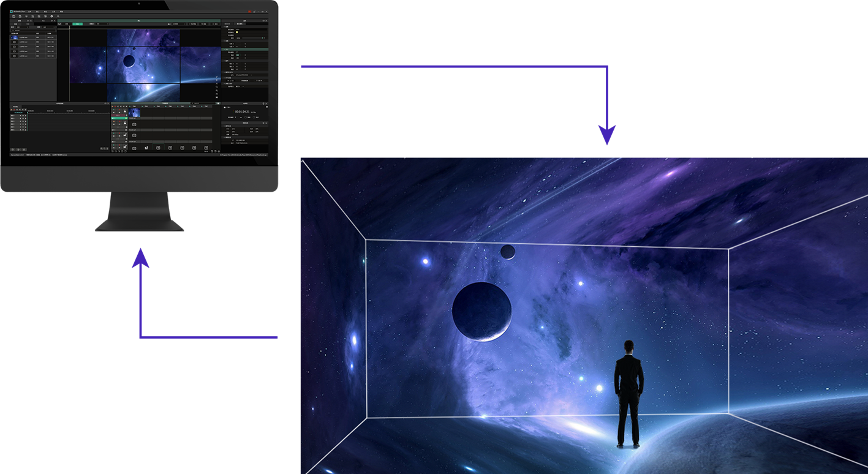Select the green highlighted tab above the canvas
868x474 pixels.
[78, 23]
